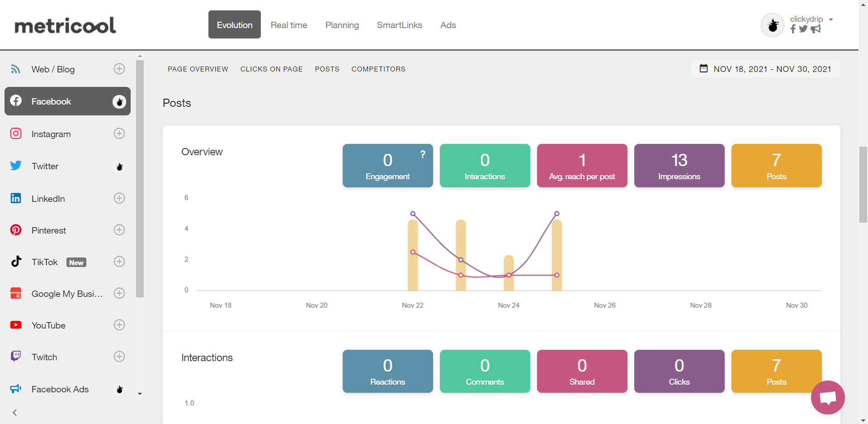This screenshot has height=424, width=868.
Task: Click the YouTube logo icon
Action: 16,325
